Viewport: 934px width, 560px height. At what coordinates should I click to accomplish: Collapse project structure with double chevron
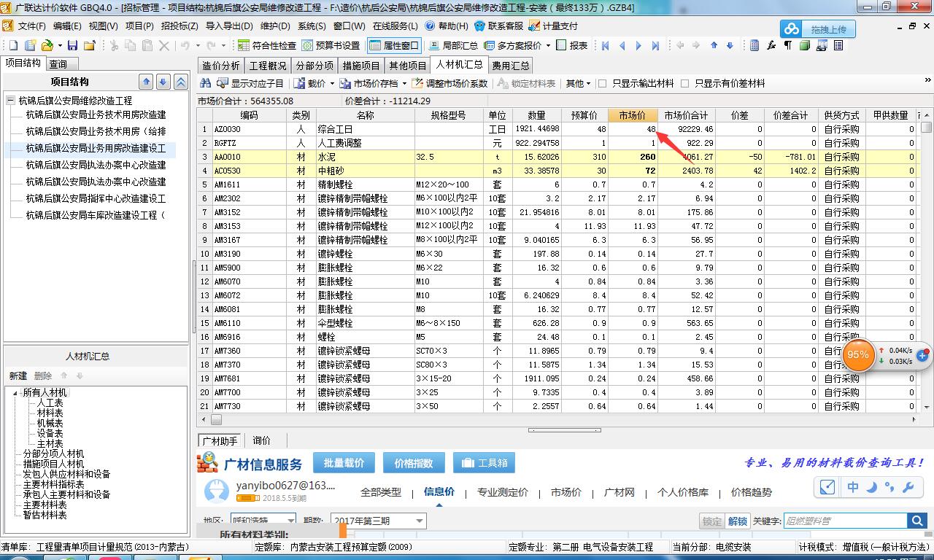(180, 82)
